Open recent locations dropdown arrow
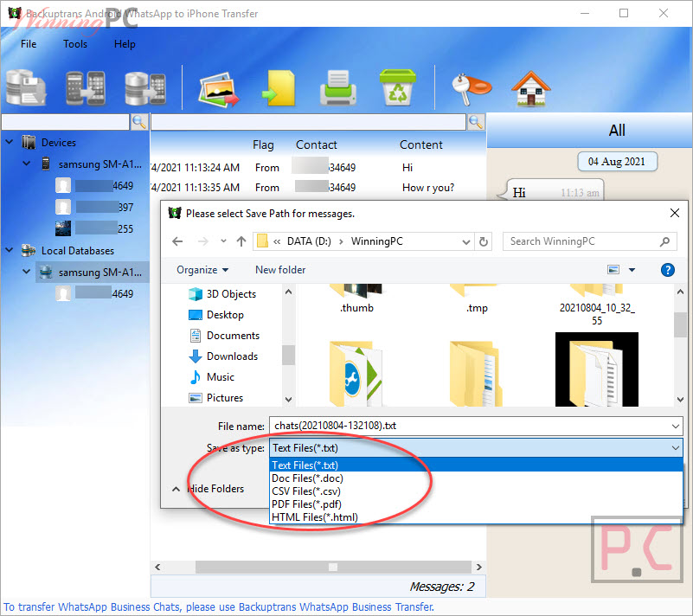693x616 pixels. 223,241
